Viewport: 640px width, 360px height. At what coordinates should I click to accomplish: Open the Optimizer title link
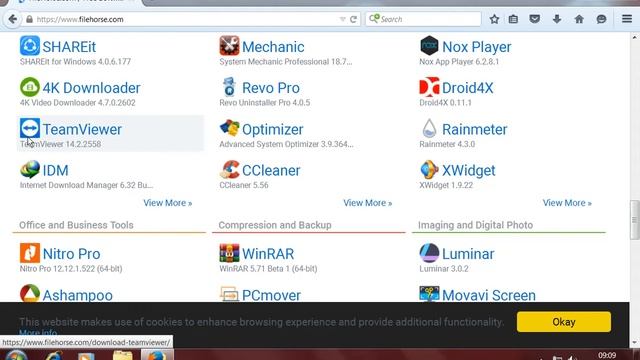pos(273,130)
